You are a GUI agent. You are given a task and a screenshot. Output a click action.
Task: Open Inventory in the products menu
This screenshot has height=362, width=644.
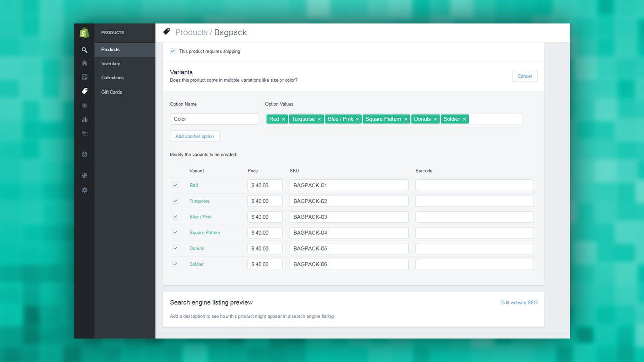(x=111, y=64)
